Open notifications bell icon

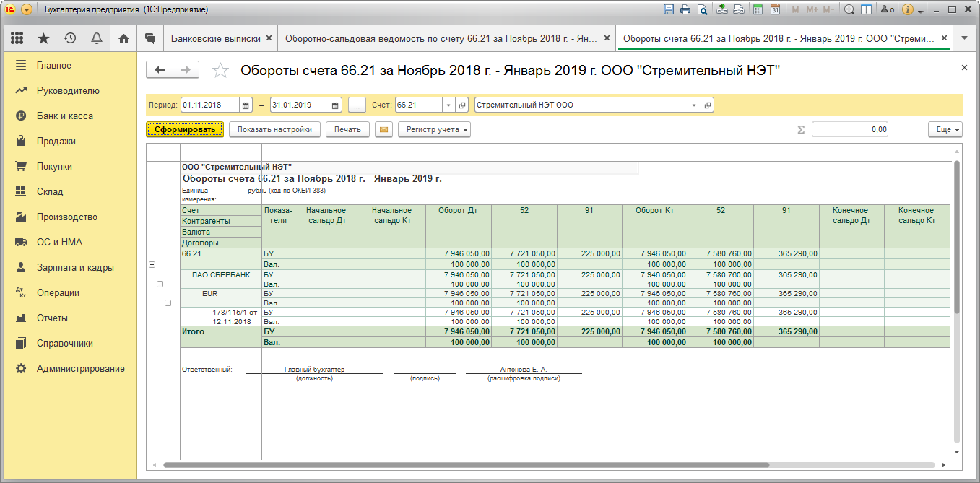click(96, 38)
